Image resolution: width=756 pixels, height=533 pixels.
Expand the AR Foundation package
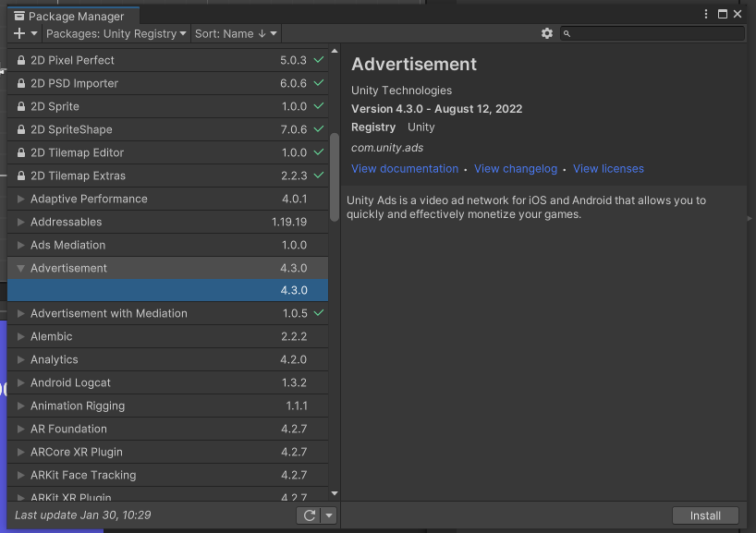click(20, 430)
